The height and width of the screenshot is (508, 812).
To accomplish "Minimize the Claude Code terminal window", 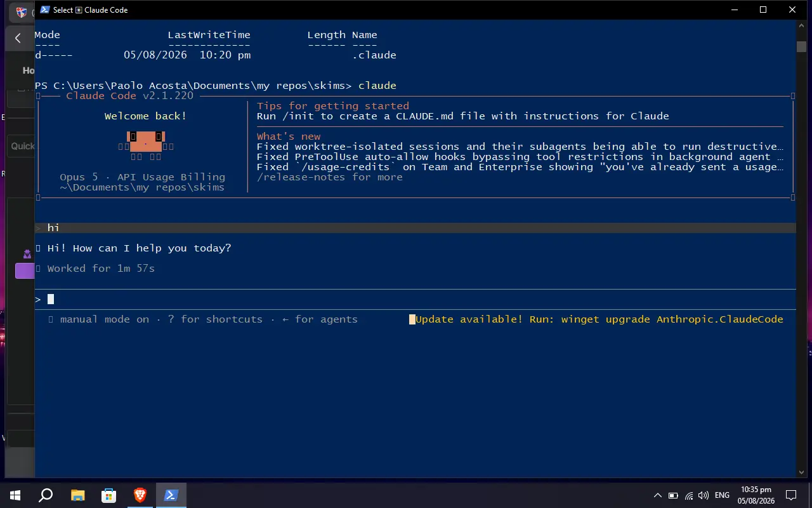I will point(734,10).
